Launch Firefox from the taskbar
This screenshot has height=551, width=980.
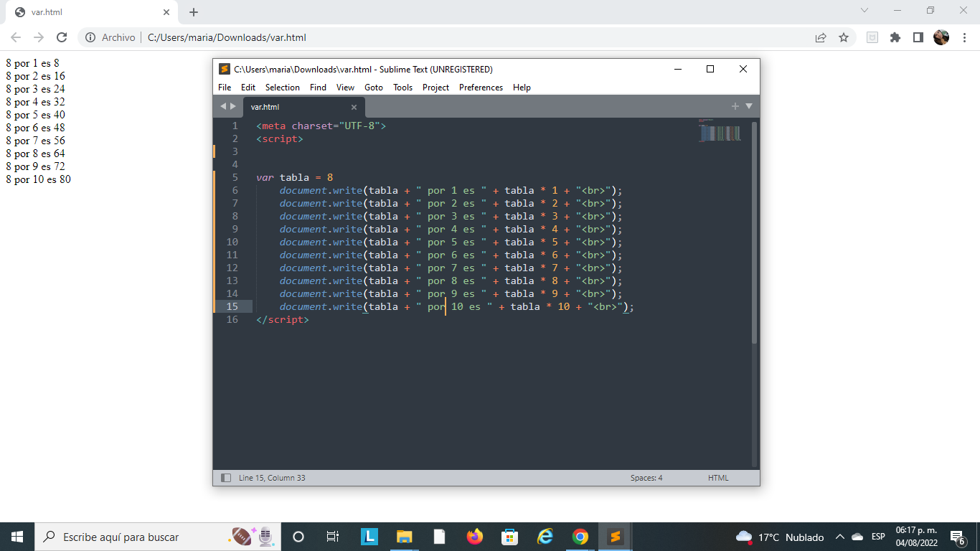[x=474, y=537]
